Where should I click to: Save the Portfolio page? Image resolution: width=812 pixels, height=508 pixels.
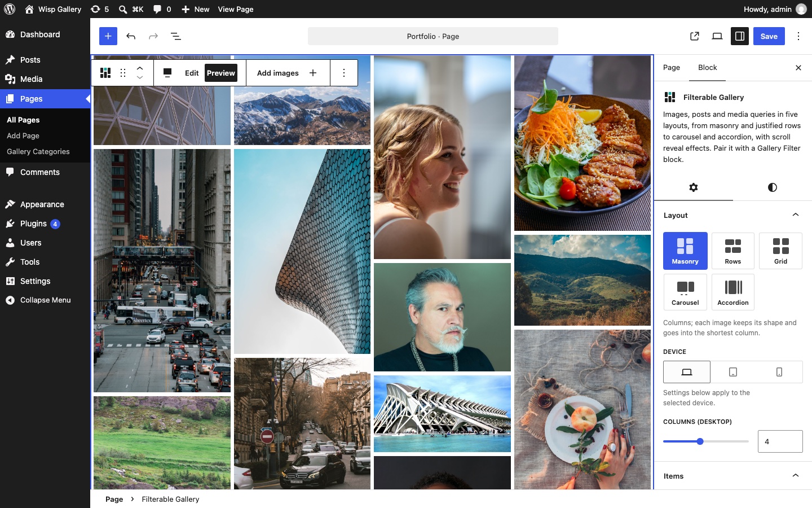tap(769, 36)
